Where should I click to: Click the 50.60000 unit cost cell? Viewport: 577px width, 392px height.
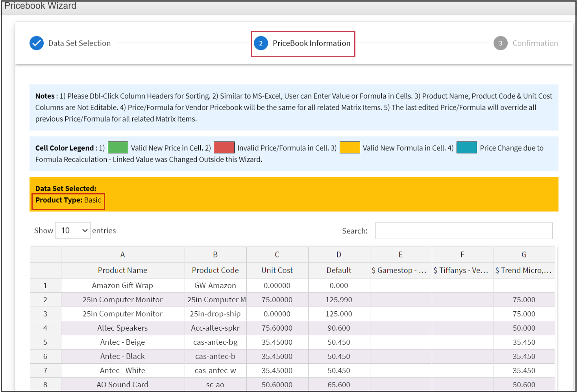[x=277, y=385]
